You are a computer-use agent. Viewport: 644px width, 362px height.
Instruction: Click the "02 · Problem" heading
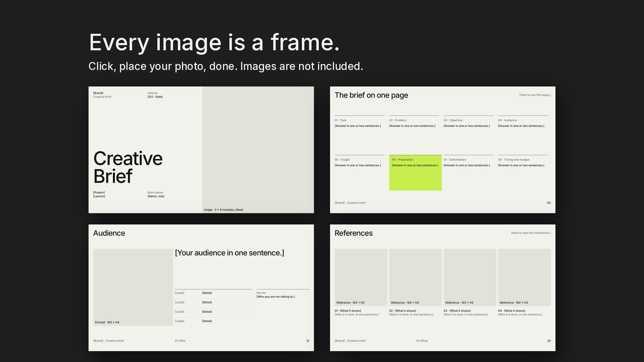click(x=398, y=120)
